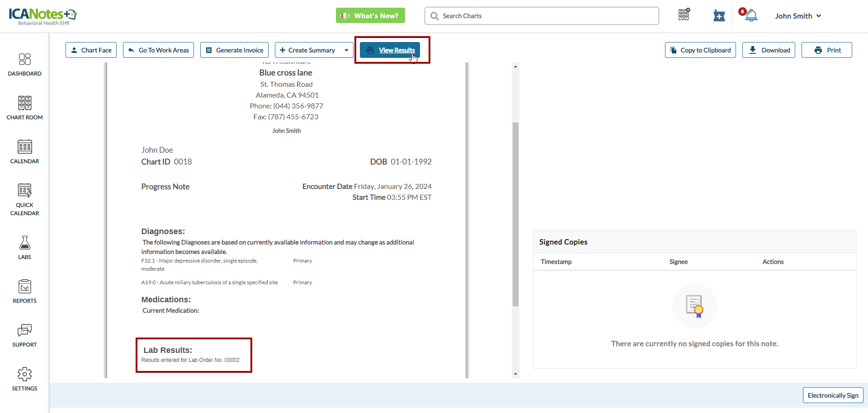868x413 pixels.
Task: Click the Chart ID 0018 text
Action: (166, 162)
